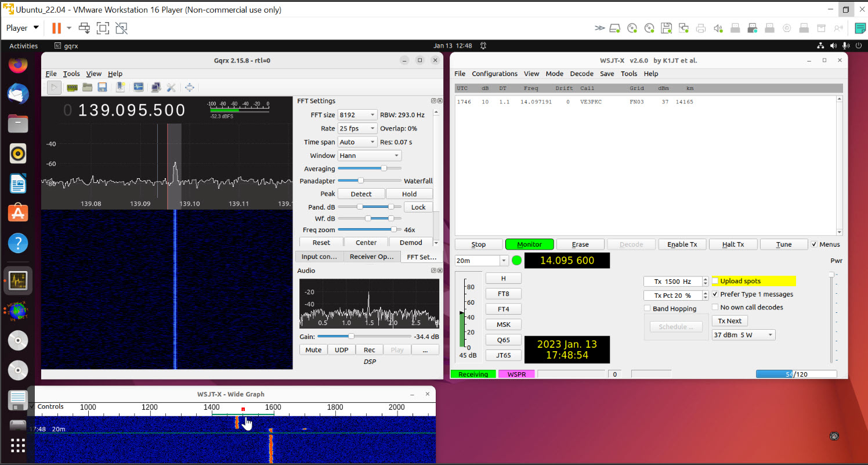868x465 pixels.
Task: Switch to the Receiver Options tab
Action: click(x=372, y=256)
